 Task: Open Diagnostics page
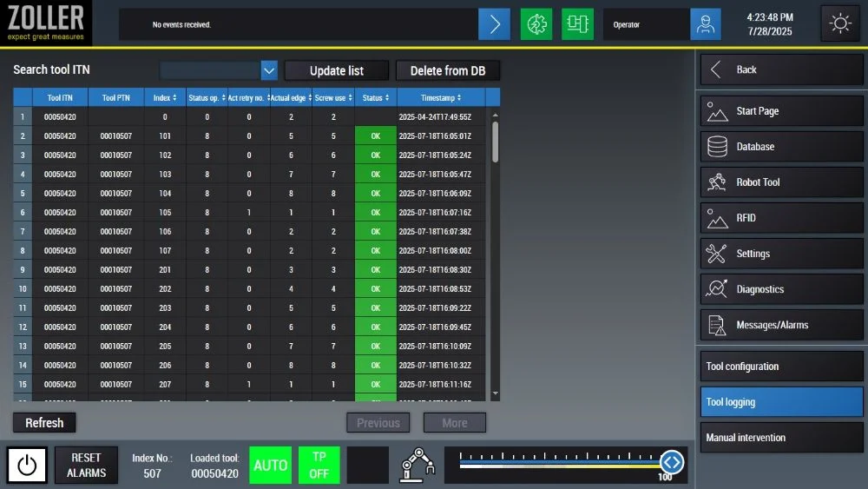769,289
